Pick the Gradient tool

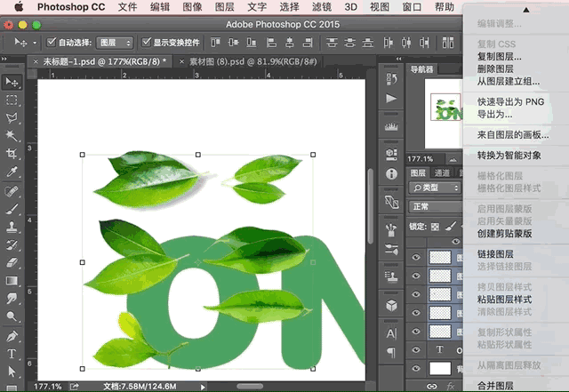(12, 280)
